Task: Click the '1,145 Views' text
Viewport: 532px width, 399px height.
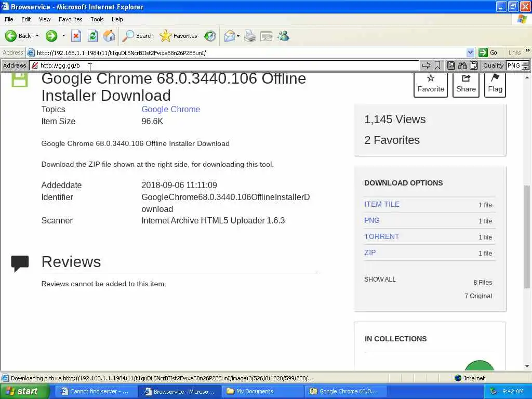Action: pyautogui.click(x=395, y=119)
